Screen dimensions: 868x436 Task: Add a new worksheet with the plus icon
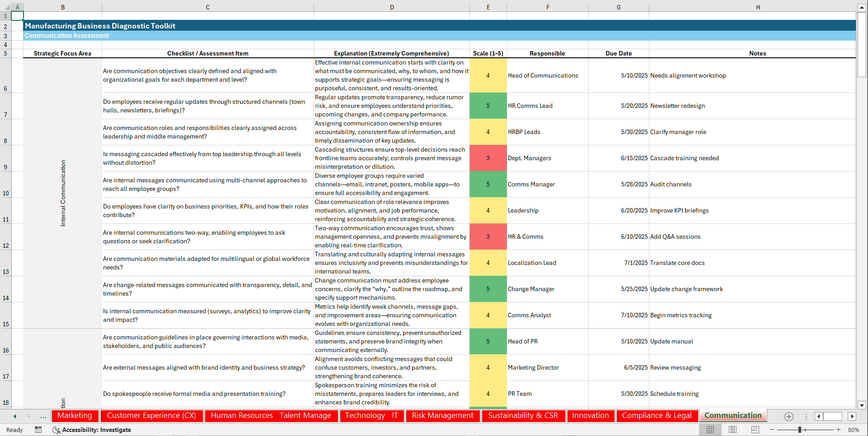tap(789, 416)
